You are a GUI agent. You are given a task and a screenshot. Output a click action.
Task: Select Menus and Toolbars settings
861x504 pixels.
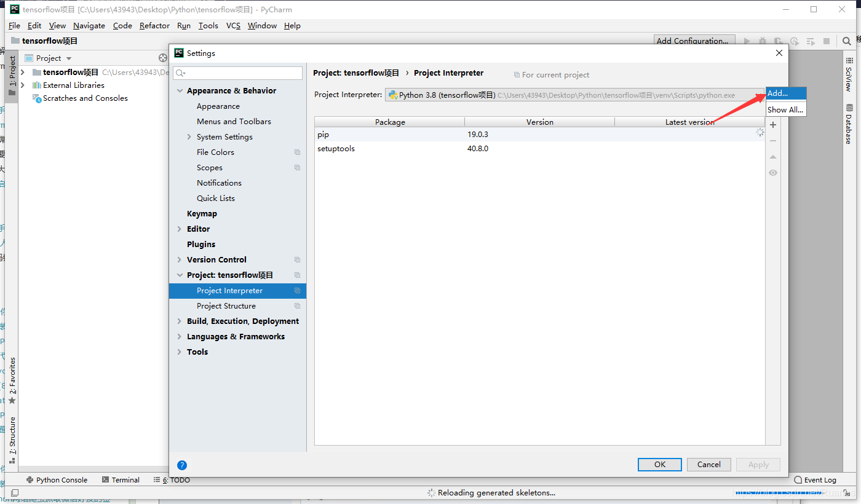(x=234, y=122)
